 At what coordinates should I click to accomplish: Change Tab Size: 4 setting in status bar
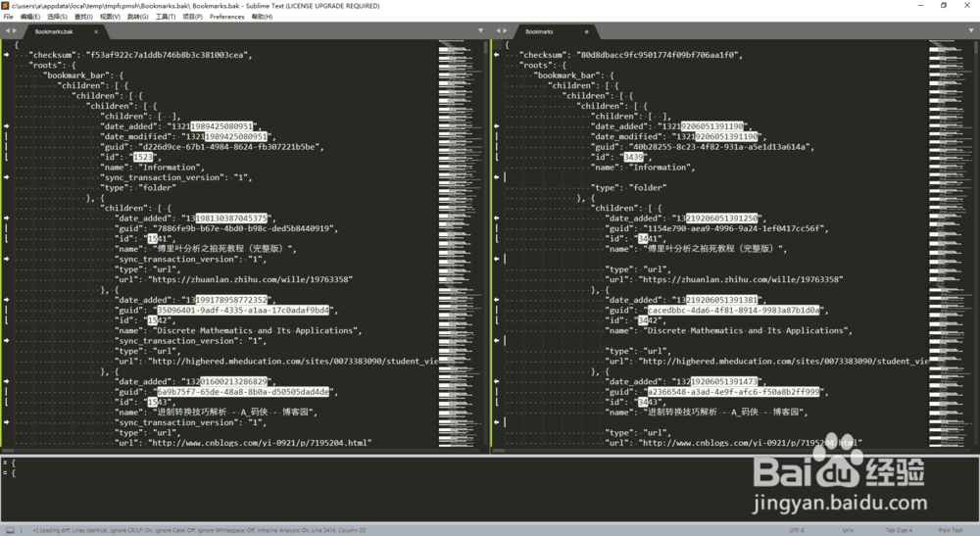click(899, 530)
